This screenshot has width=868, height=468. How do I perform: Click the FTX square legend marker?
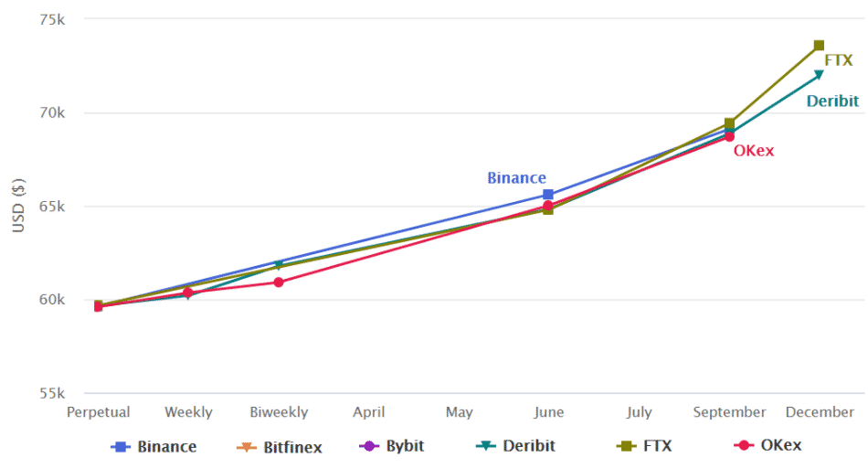pos(627,446)
